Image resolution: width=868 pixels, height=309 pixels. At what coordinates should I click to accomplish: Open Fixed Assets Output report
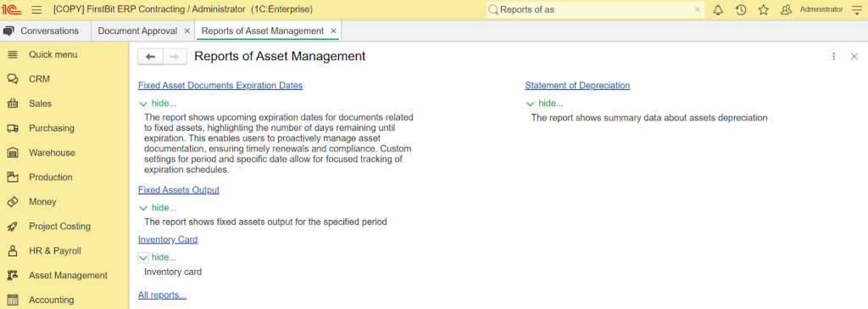[179, 189]
